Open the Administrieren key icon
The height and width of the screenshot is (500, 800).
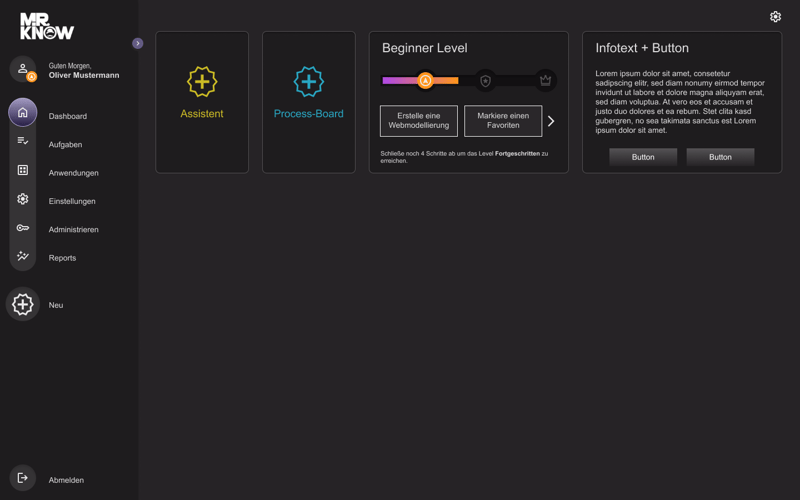point(22,228)
